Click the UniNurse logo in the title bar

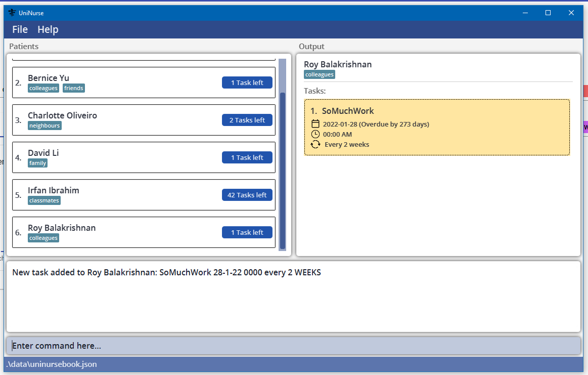click(x=10, y=12)
